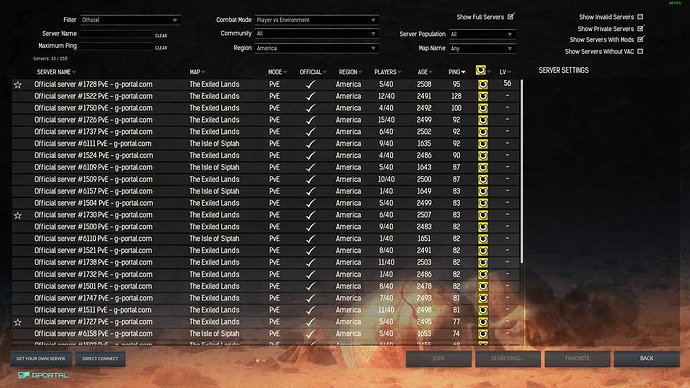Click the yellow icon in server #1750 row

[483, 108]
